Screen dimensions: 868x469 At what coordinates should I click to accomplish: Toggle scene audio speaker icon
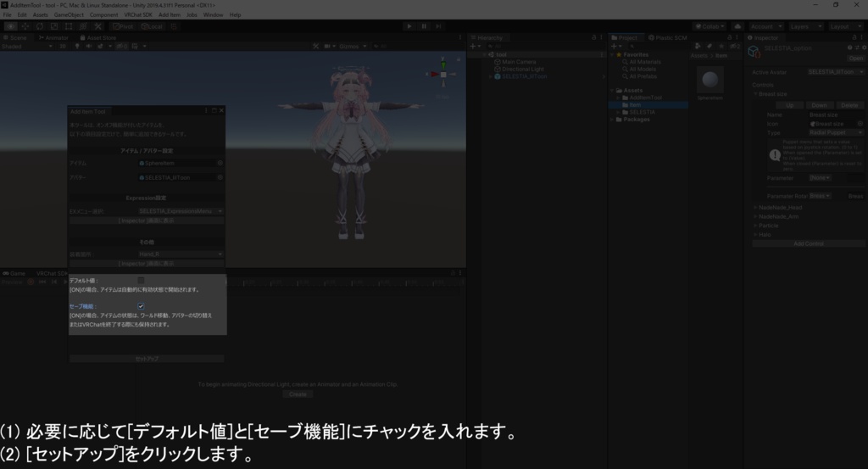[88, 47]
